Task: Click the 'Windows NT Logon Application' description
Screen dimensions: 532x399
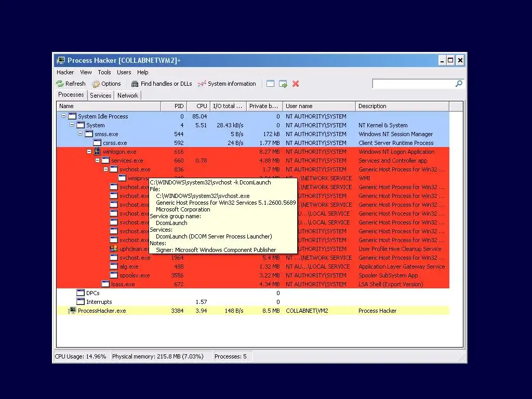Action: click(396, 152)
